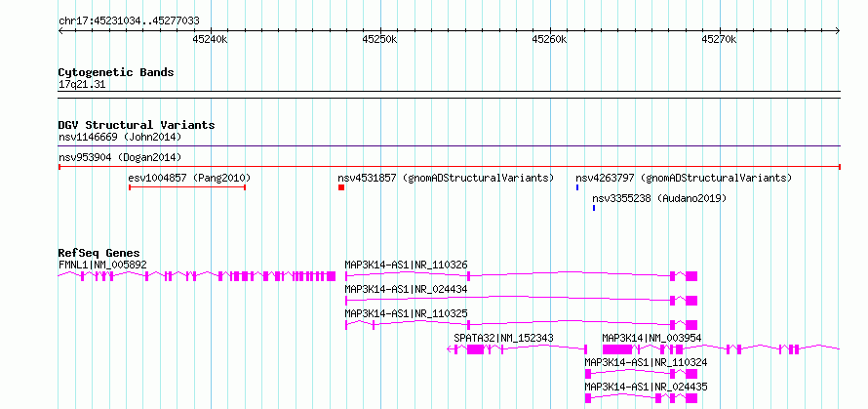Screen dimensions: 868x409
Task: Click the black cytogenetic band bar
Action: point(450,95)
